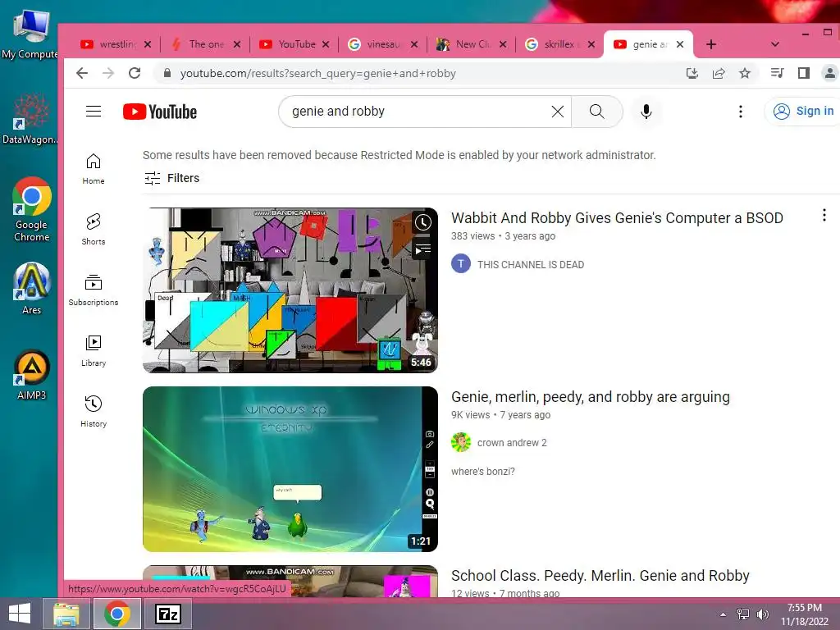Open Genie, merlin, peedy arguing title
This screenshot has height=630, width=840.
(x=591, y=397)
